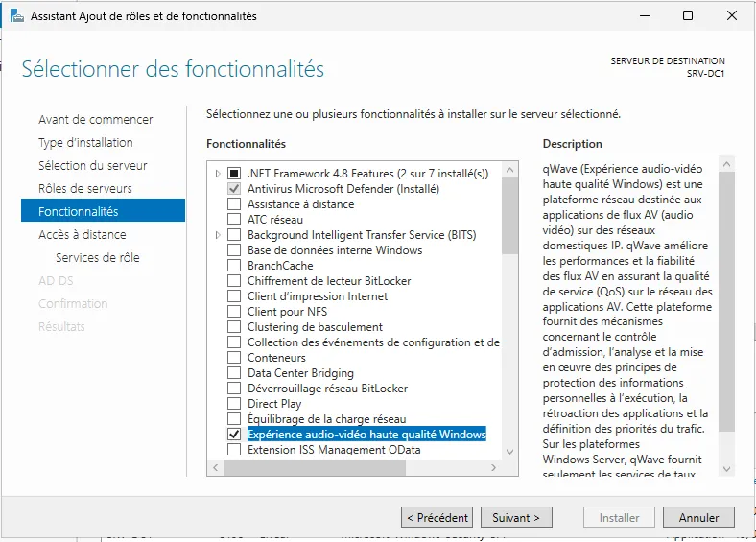Open the Accès à distance step
This screenshot has height=542, width=756.
(x=83, y=234)
